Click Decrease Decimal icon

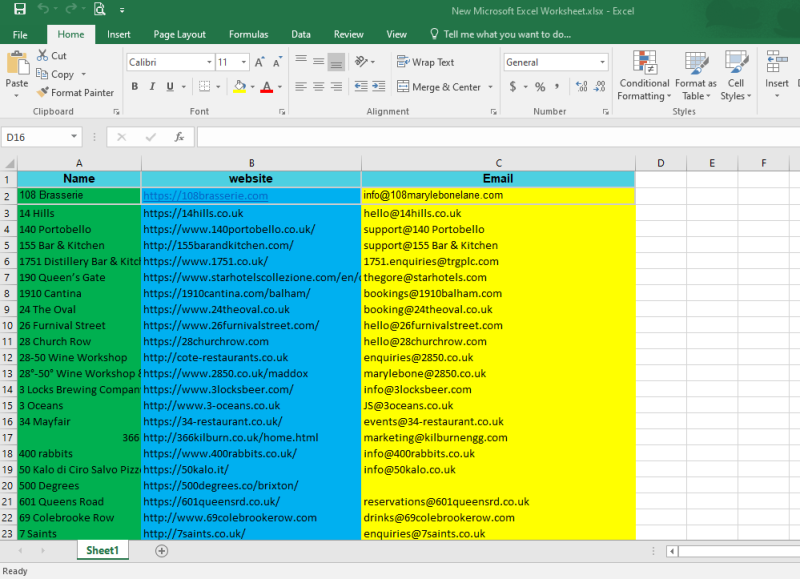click(x=599, y=86)
